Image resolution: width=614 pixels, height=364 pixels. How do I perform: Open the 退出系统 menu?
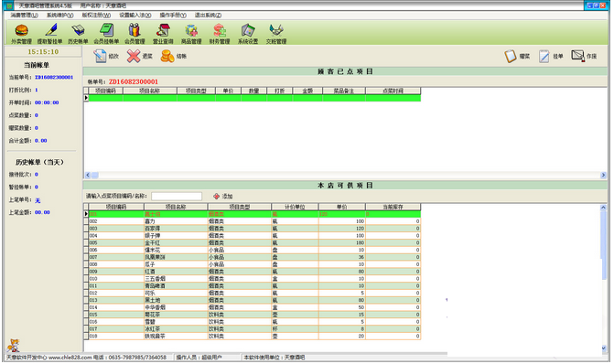(208, 15)
